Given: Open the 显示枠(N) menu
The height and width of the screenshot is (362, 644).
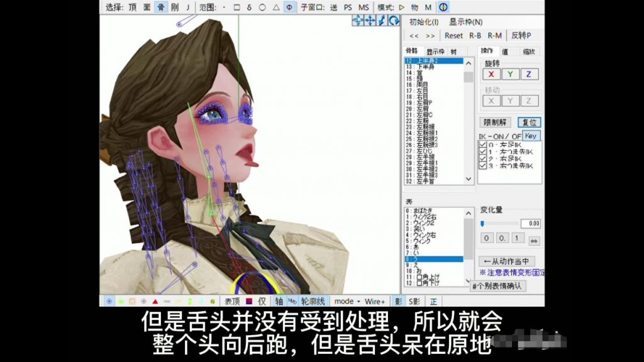Looking at the screenshot, I should (x=466, y=22).
